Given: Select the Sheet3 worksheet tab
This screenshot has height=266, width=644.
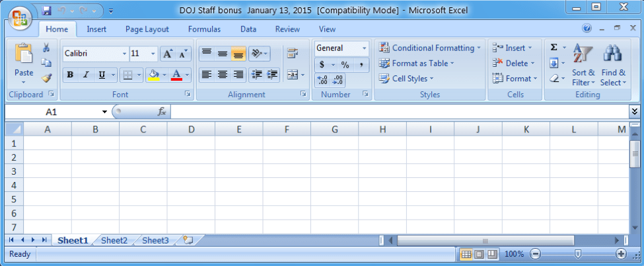Looking at the screenshot, I should pyautogui.click(x=155, y=240).
